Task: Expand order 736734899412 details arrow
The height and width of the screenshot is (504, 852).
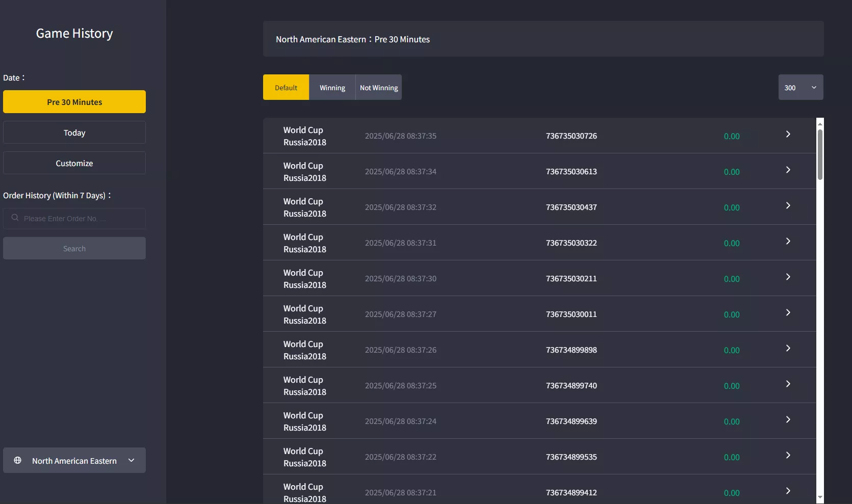Action: tap(788, 491)
